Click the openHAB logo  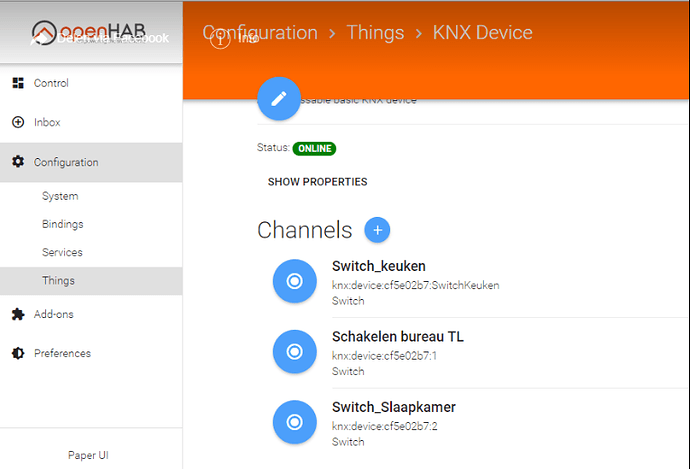pyautogui.click(x=90, y=33)
